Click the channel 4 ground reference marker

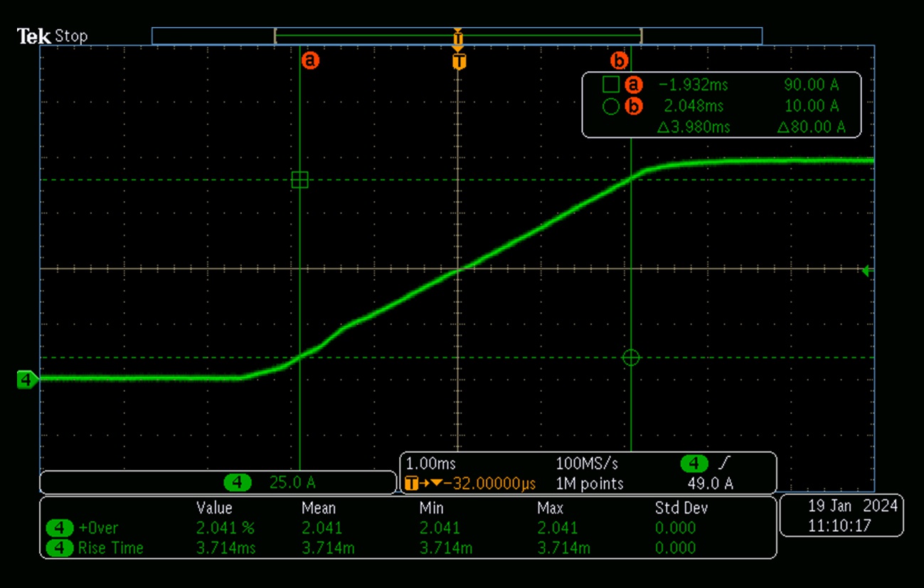pos(27,380)
